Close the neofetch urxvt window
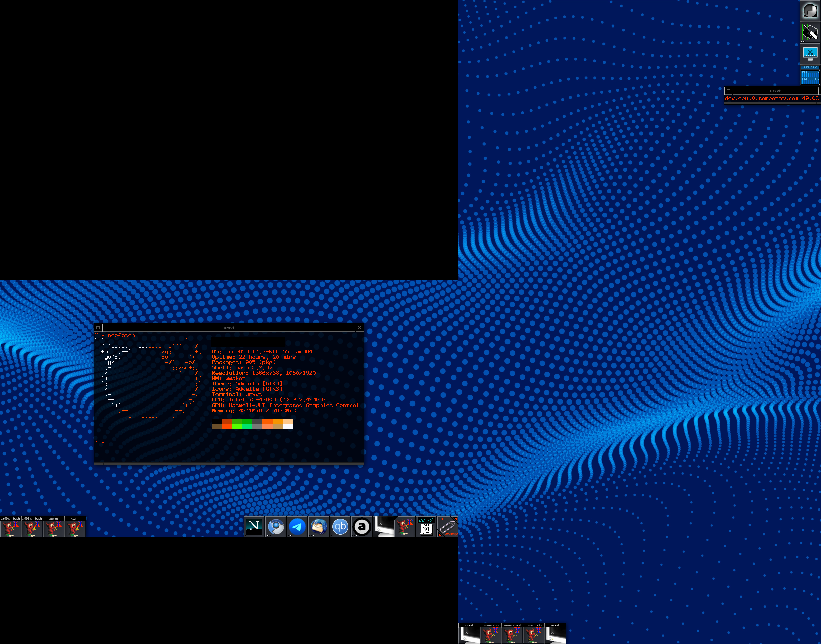This screenshot has width=821, height=644. (360, 328)
